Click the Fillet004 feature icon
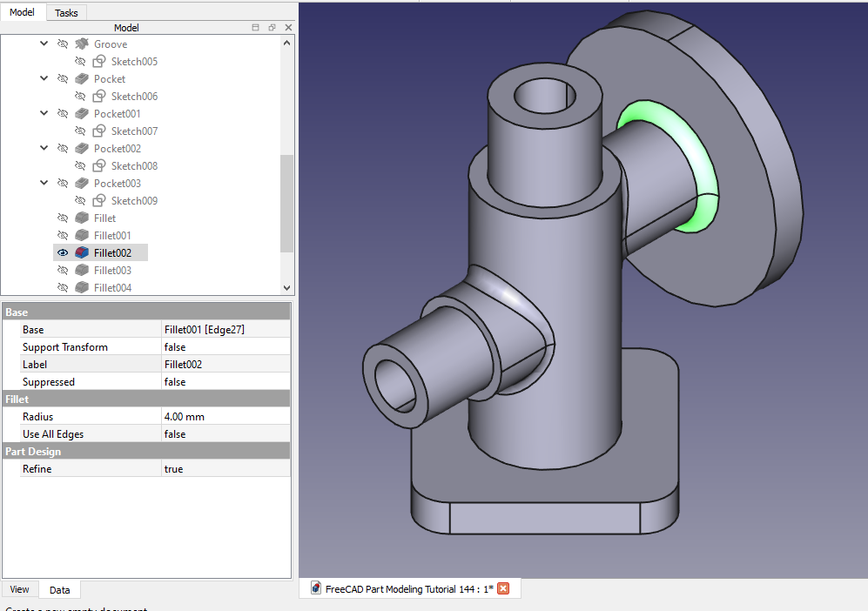Image resolution: width=868 pixels, height=611 pixels. click(x=83, y=287)
